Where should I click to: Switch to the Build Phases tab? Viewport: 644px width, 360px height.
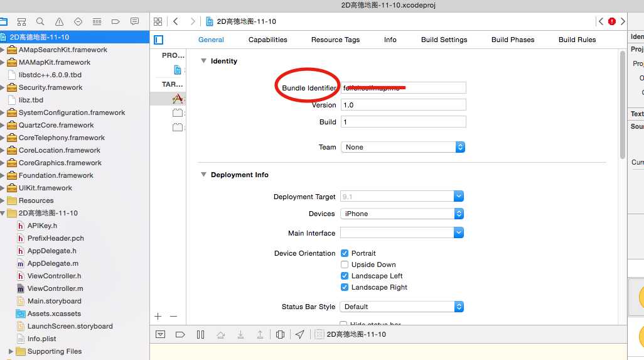[513, 40]
